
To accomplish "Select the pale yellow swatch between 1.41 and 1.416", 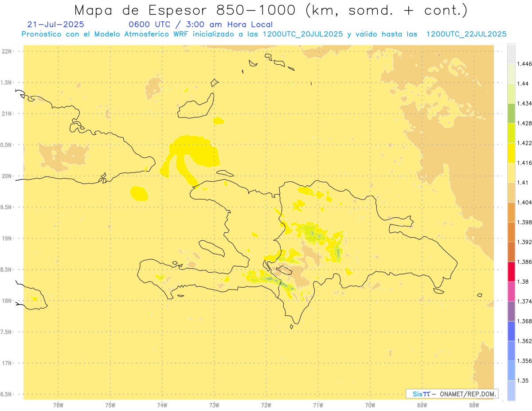I will click(x=511, y=172).
